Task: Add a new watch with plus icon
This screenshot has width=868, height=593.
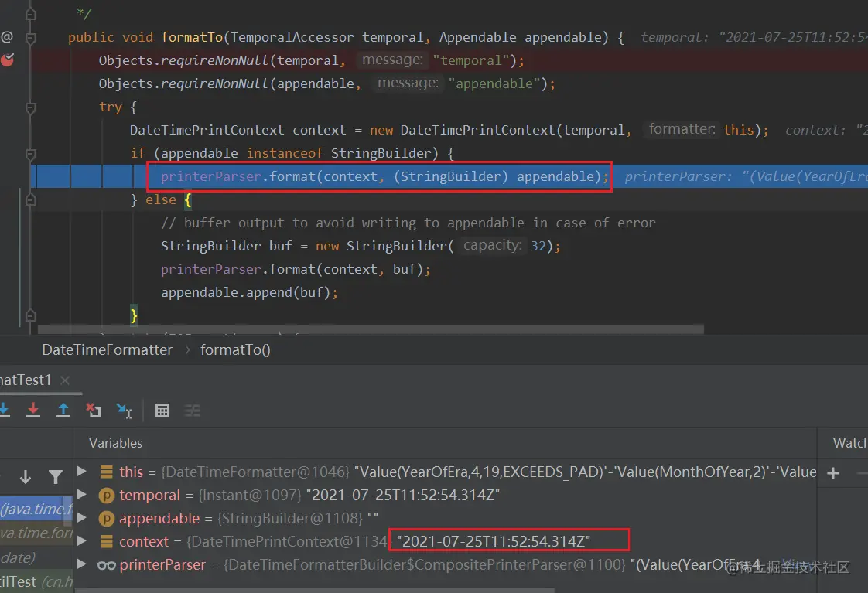Action: point(833,473)
